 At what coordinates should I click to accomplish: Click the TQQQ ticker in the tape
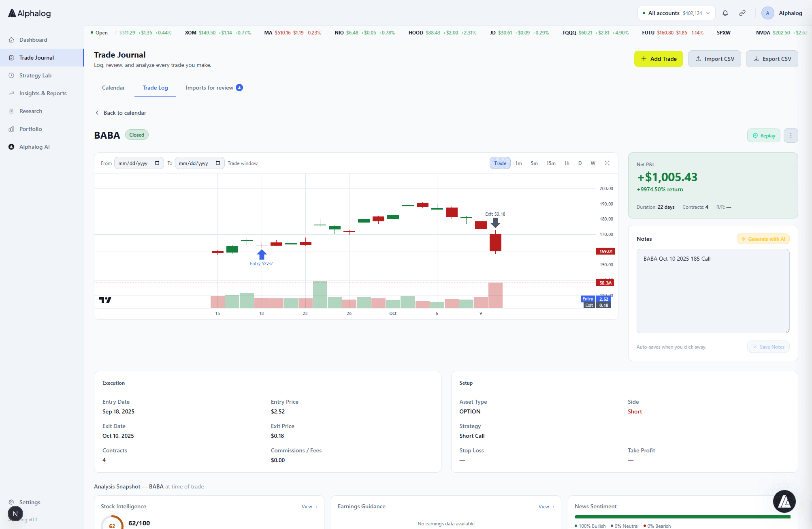pos(595,33)
